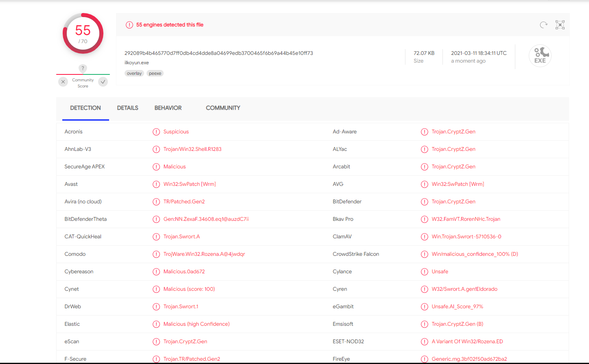The width and height of the screenshot is (589, 364).
Task: Select the SHA-256 file hash text
Action: (x=219, y=53)
